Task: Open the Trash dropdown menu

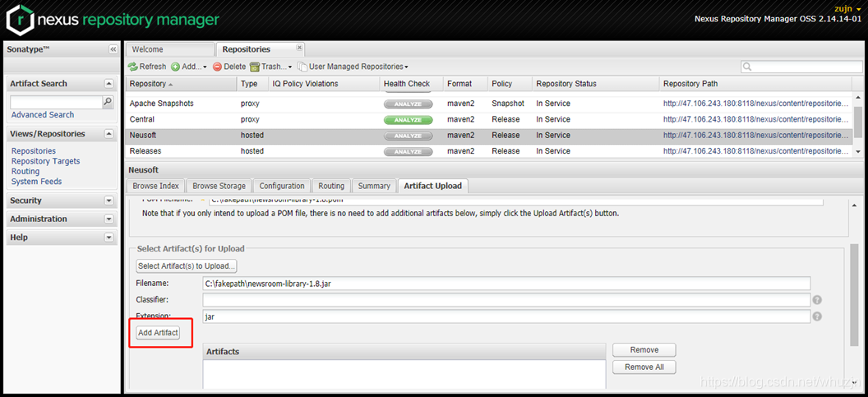Action: (270, 67)
